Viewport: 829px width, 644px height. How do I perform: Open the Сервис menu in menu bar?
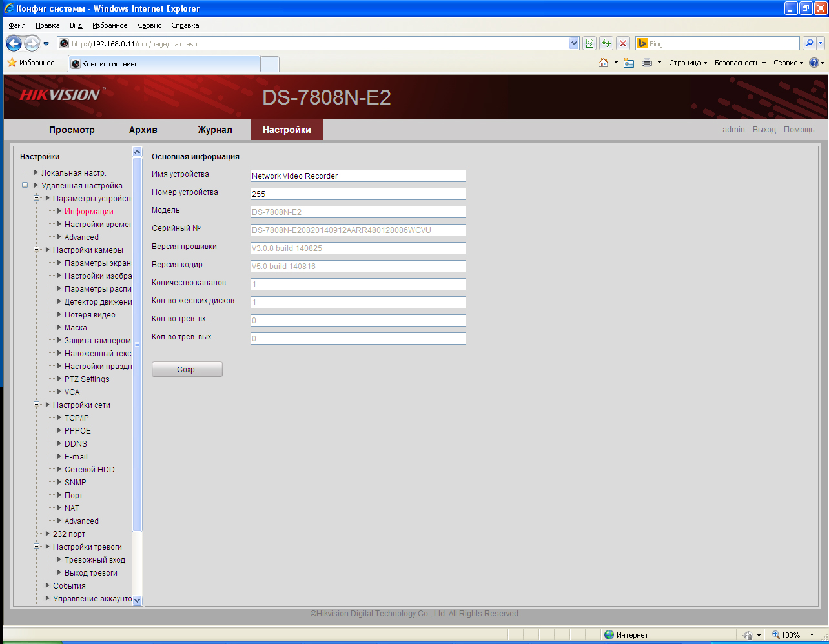coord(149,25)
